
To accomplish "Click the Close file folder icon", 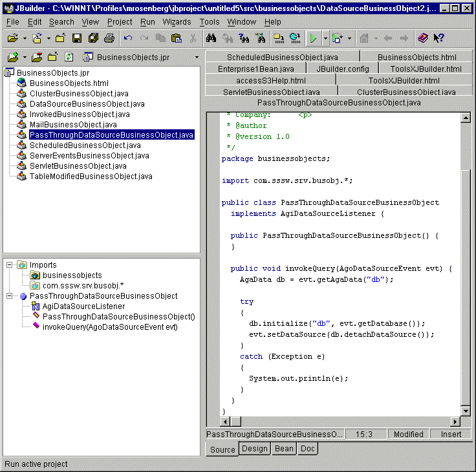I will [60, 38].
